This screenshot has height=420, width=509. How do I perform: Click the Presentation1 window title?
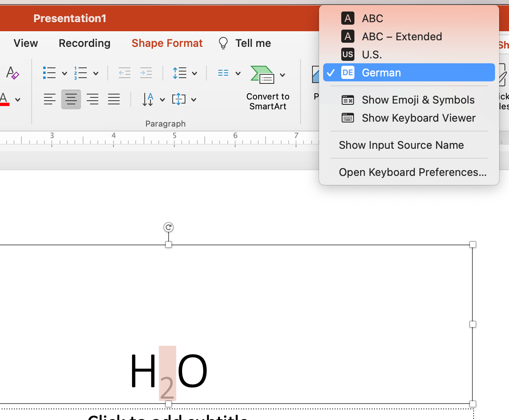(x=70, y=18)
